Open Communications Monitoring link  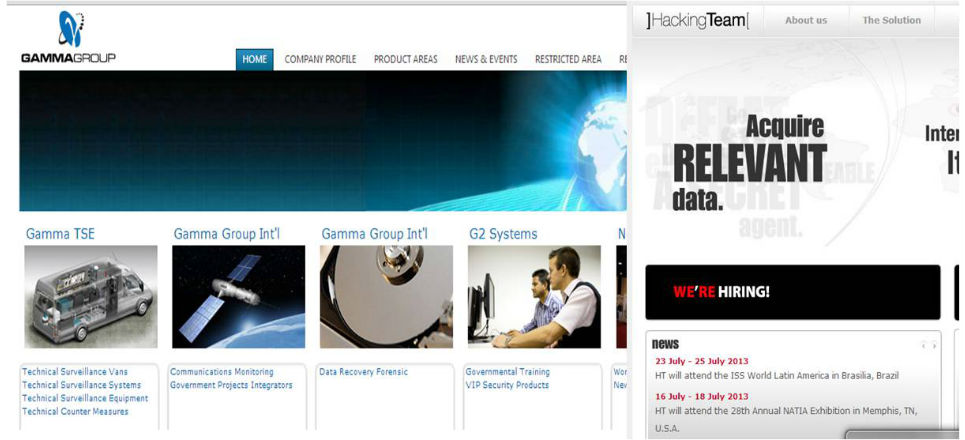pyautogui.click(x=222, y=372)
